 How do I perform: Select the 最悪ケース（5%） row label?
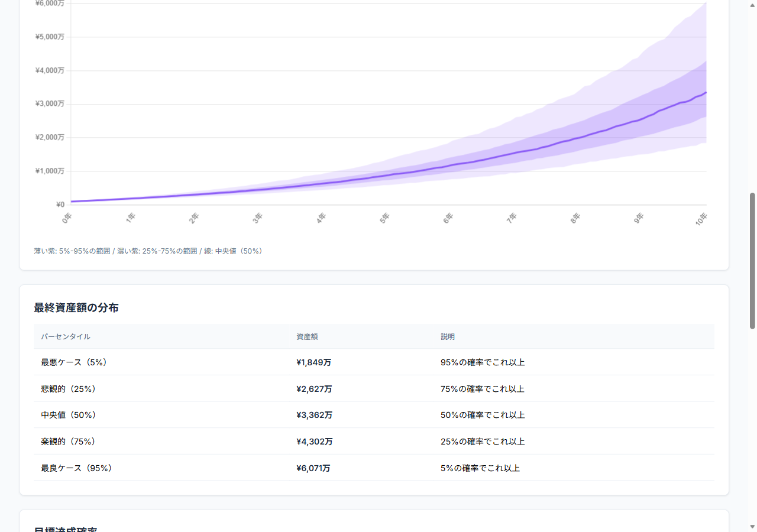75,362
